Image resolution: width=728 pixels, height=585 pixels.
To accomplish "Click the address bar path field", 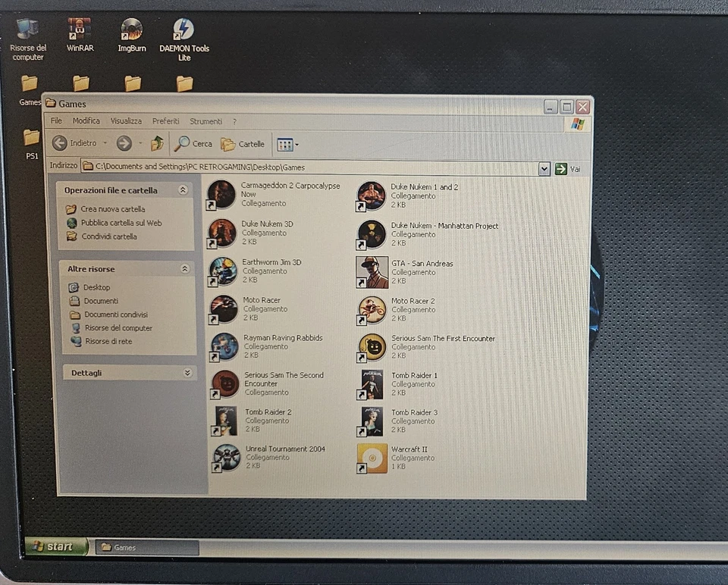I will (x=309, y=167).
